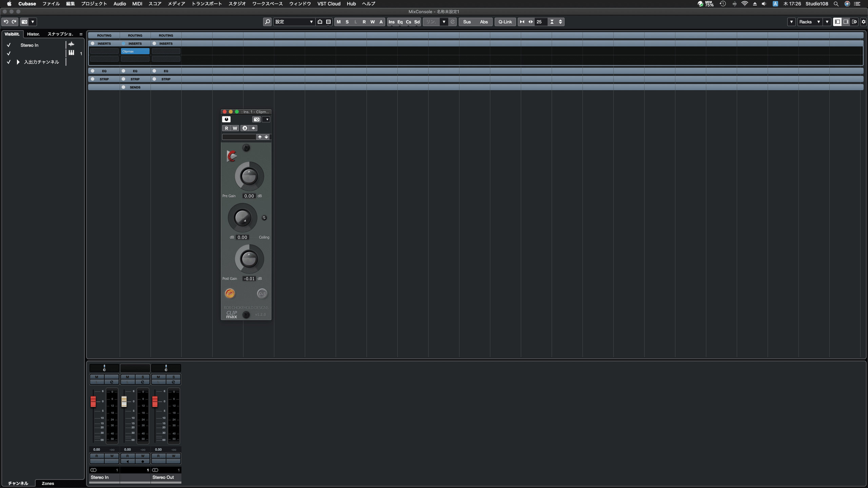Click the settings gear at the top right of the toolbar
868x488 pixels.
pos(863,22)
